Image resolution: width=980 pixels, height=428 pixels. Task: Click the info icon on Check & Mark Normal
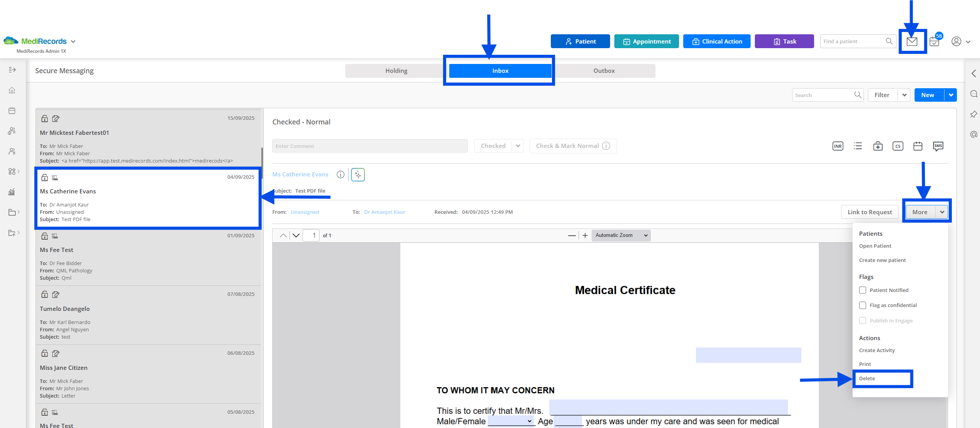click(606, 146)
